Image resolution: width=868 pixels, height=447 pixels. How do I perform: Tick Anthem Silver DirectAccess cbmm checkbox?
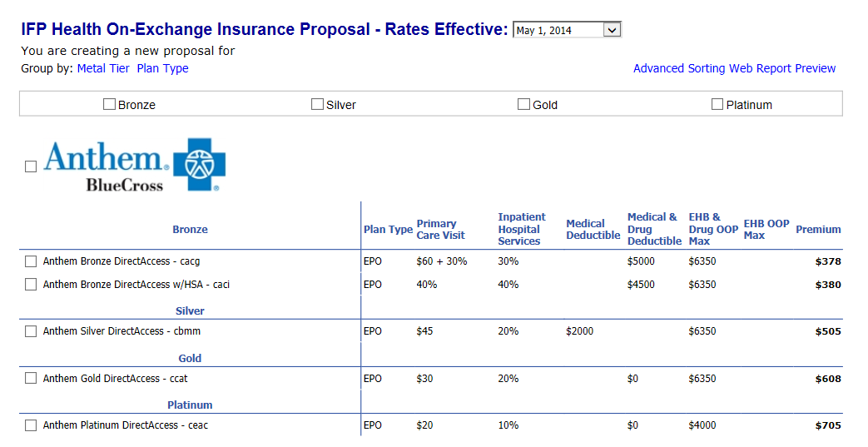[31, 330]
